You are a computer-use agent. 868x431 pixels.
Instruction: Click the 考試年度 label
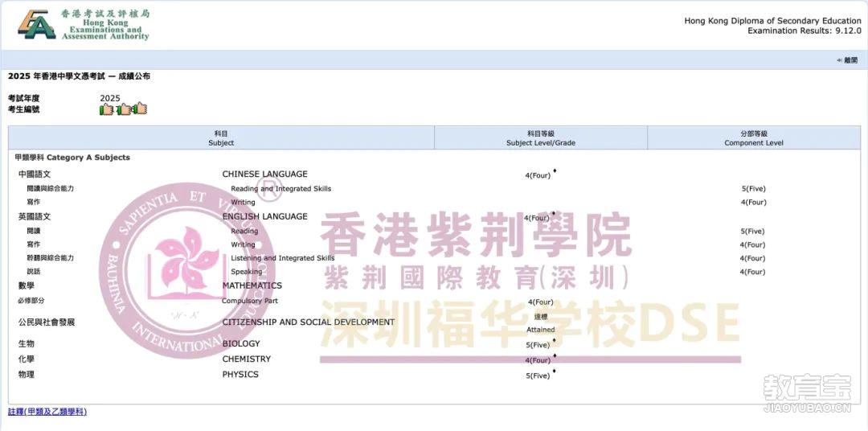pos(24,98)
